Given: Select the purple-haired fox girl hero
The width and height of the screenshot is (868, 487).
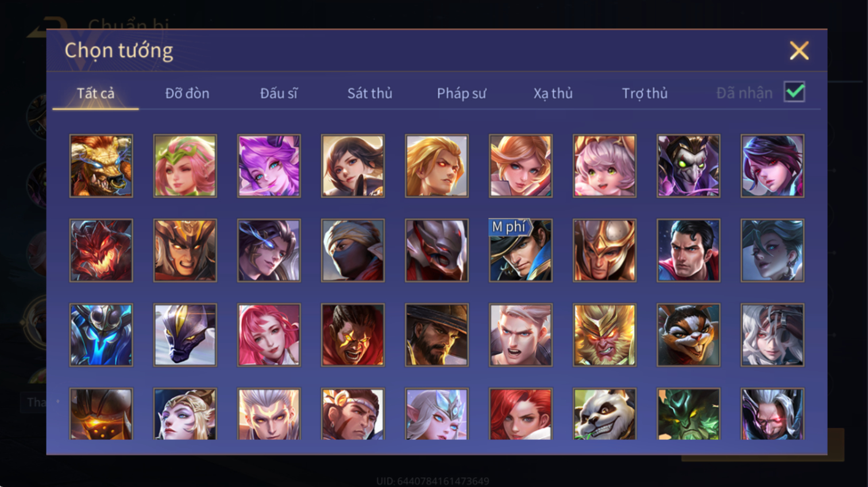Looking at the screenshot, I should [x=269, y=166].
